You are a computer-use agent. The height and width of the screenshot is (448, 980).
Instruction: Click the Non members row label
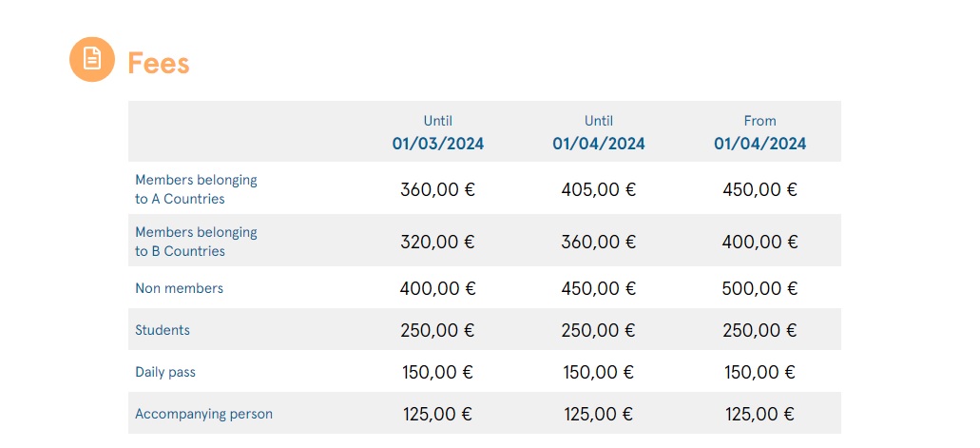pyautogui.click(x=179, y=288)
